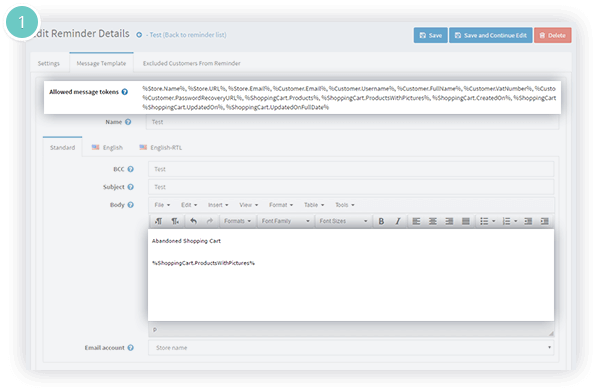Click Save and Continue Edit button
The width and height of the screenshot is (600, 392).
click(491, 35)
